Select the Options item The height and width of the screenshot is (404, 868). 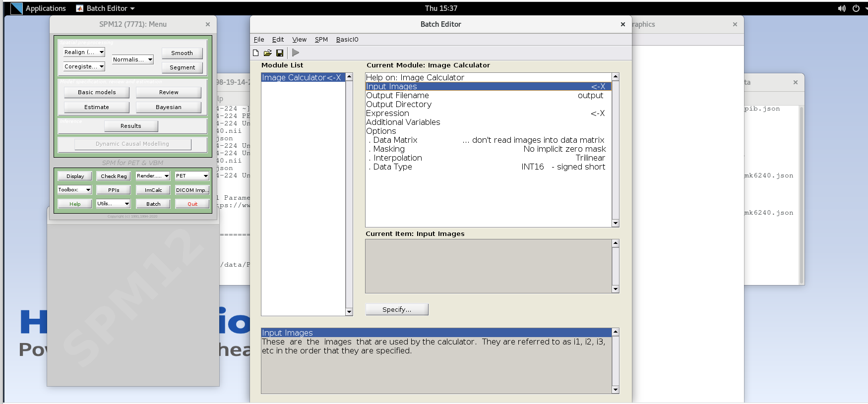(x=489, y=131)
